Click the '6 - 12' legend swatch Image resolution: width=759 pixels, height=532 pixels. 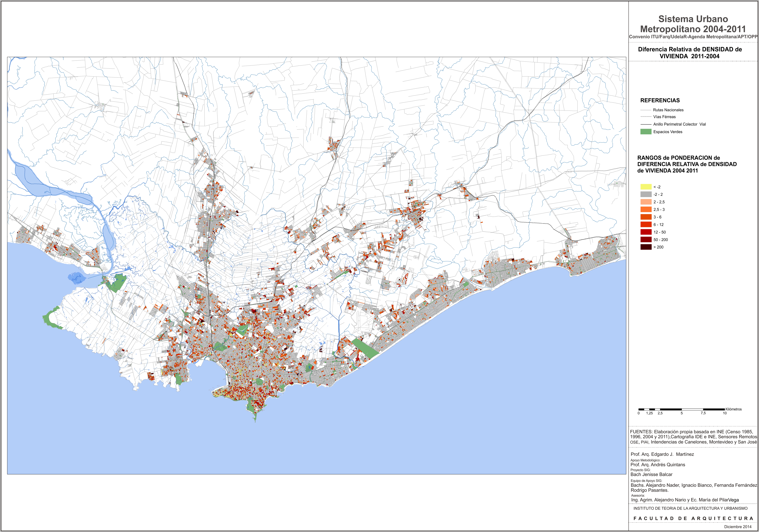tap(646, 225)
